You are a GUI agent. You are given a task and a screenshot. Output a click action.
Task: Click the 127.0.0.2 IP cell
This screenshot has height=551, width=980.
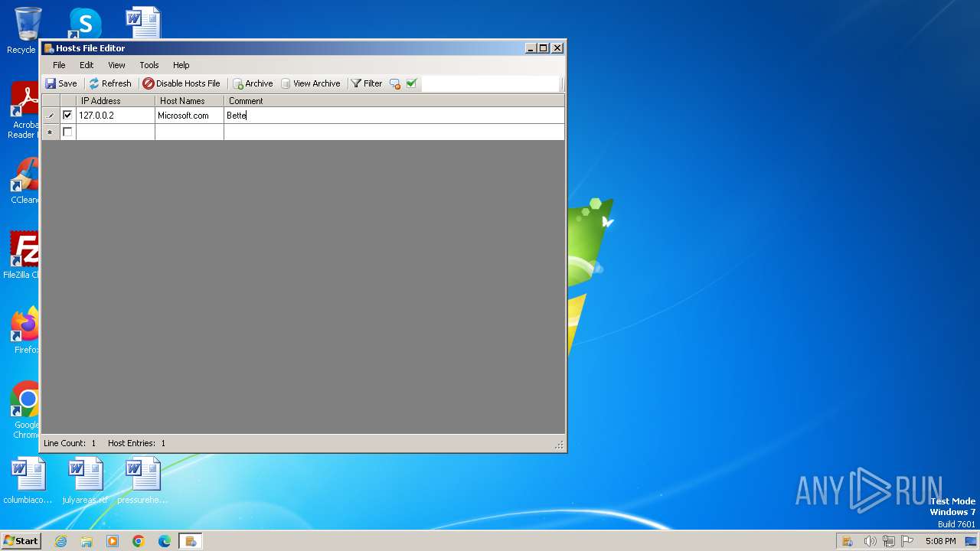[x=116, y=116]
